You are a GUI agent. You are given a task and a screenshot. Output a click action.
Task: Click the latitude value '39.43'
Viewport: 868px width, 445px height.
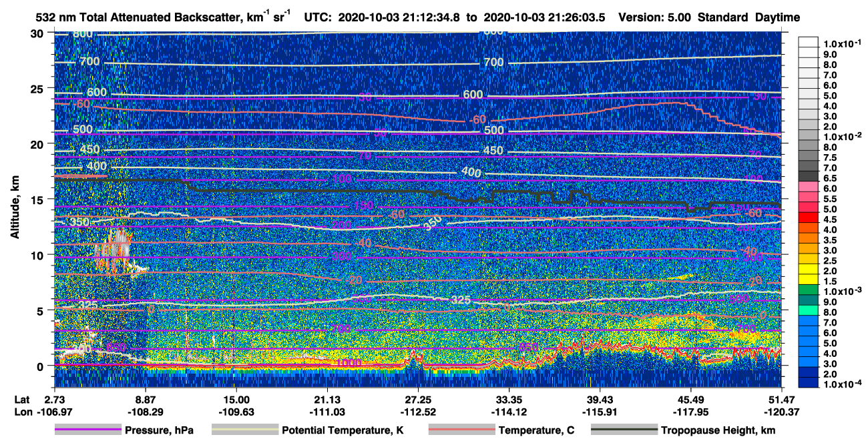[x=600, y=399]
